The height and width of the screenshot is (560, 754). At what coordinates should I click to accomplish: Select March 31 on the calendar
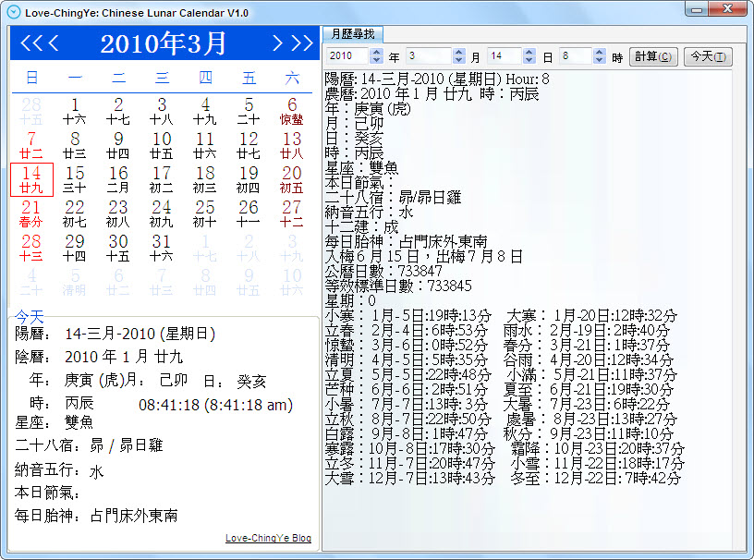click(162, 248)
